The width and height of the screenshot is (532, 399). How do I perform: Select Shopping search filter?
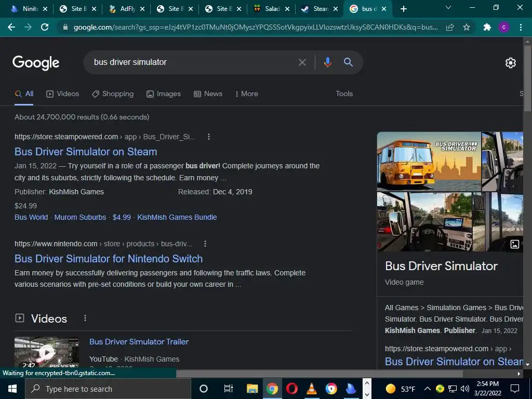pos(113,94)
